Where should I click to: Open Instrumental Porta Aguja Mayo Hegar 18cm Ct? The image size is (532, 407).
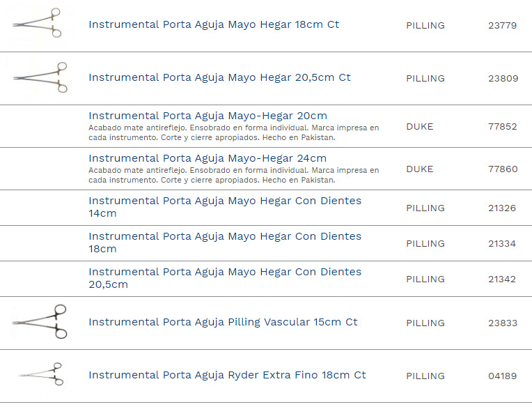tap(214, 24)
